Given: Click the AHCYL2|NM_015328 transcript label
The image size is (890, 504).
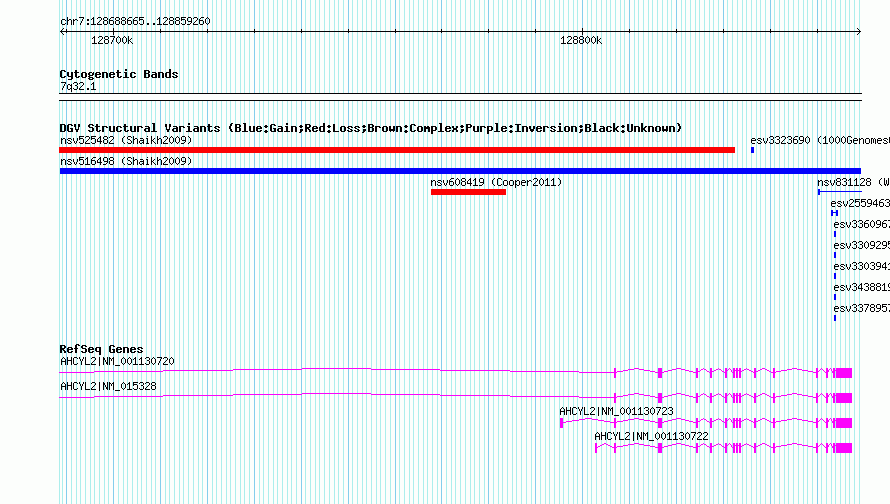Looking at the screenshot, I should pos(108,386).
